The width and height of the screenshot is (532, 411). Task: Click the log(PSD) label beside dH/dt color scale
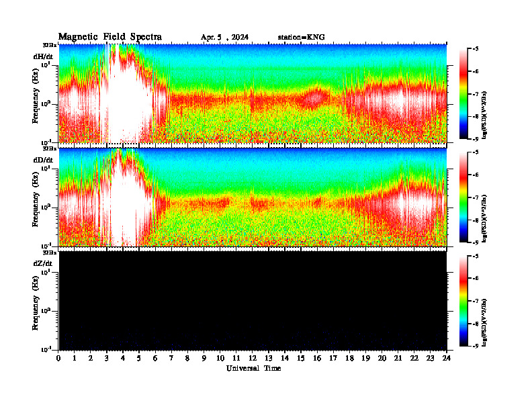(485, 114)
